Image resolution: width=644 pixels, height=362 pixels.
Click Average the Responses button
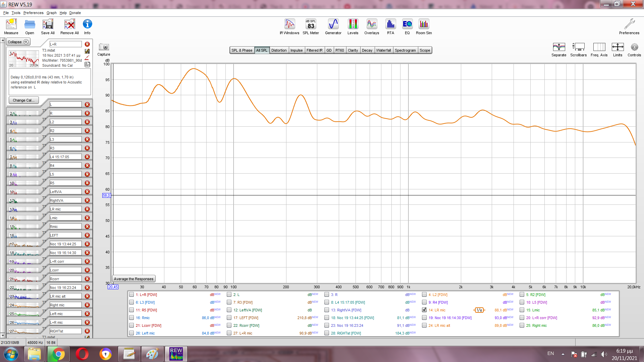[133, 279]
